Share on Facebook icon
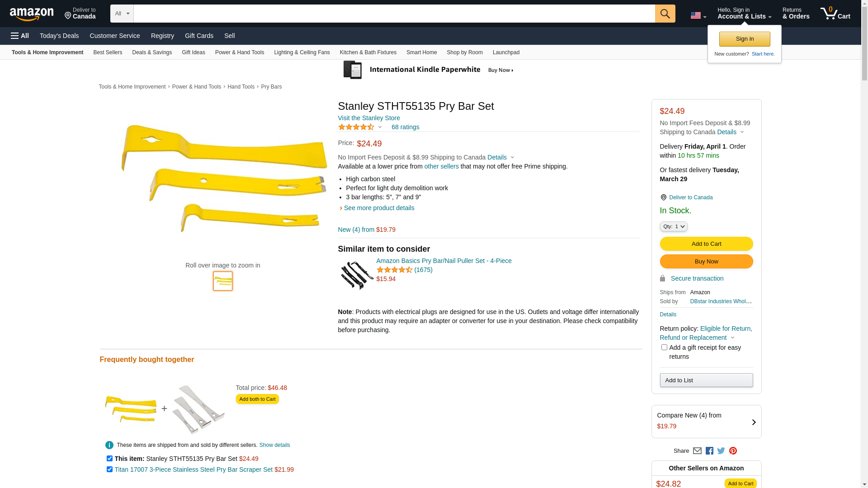 pyautogui.click(x=709, y=451)
